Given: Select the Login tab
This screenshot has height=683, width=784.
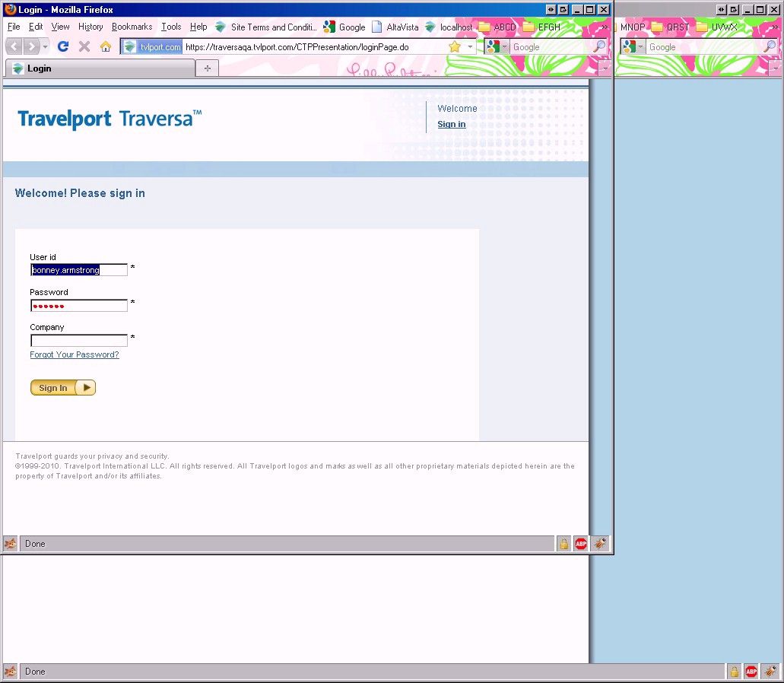Looking at the screenshot, I should tap(99, 68).
